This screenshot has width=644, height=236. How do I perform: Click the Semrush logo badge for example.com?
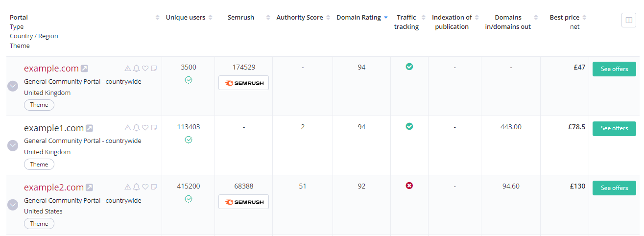coord(243,83)
